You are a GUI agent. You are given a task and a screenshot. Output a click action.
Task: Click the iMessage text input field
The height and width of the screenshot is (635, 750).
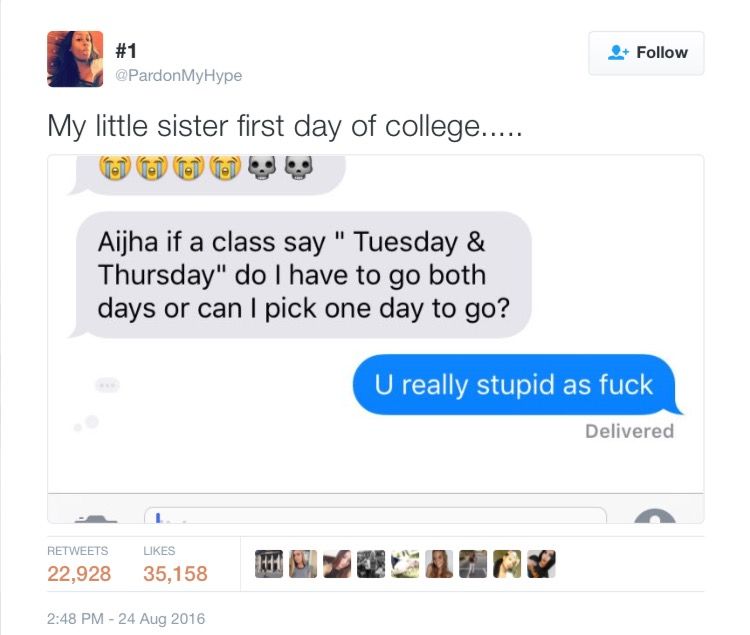point(375,515)
